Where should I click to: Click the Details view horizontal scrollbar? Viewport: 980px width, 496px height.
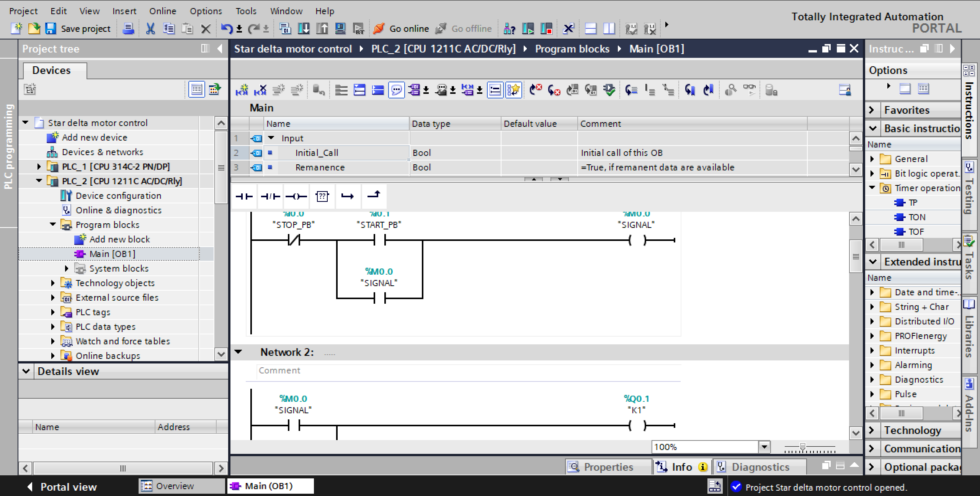click(x=122, y=468)
